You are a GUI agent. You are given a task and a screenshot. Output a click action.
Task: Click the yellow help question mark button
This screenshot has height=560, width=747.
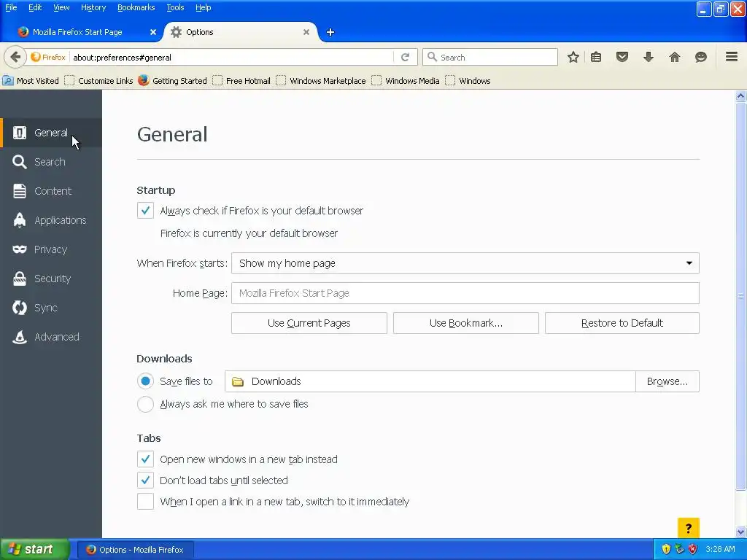coord(689,528)
